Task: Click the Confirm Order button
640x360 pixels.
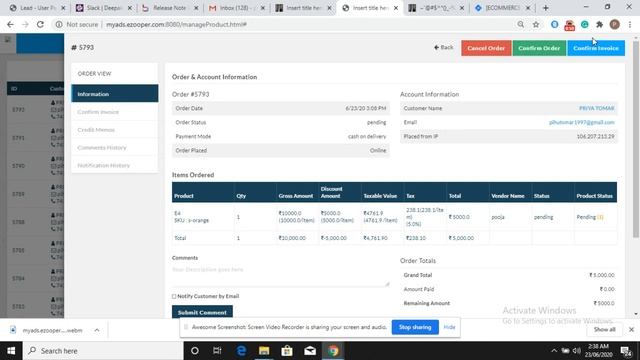Action: 539,48
